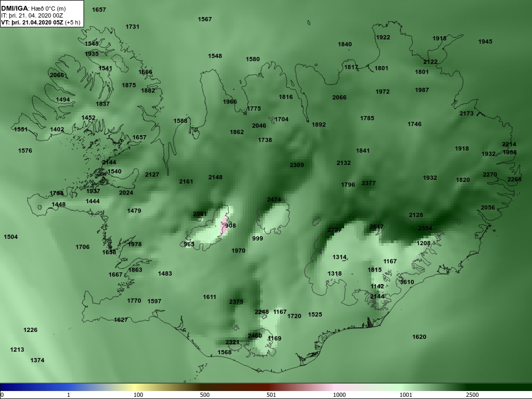Click the 999 height value

coord(257,238)
